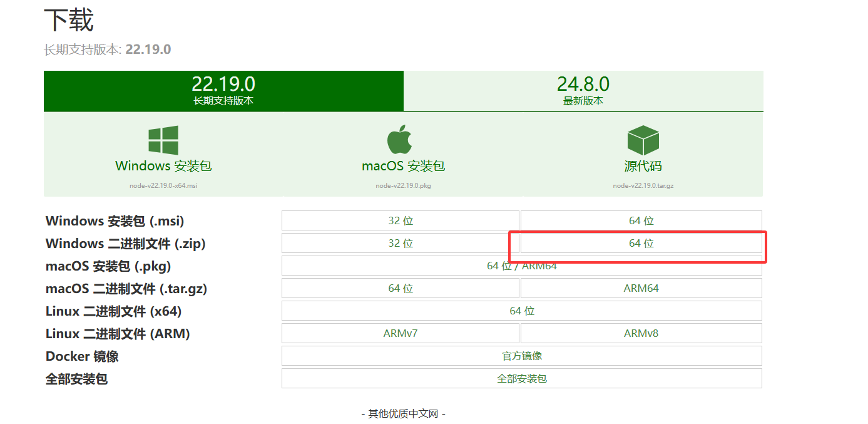Download 64-bit Windows .zip binary
This screenshot has height=424, width=868.
pos(641,243)
